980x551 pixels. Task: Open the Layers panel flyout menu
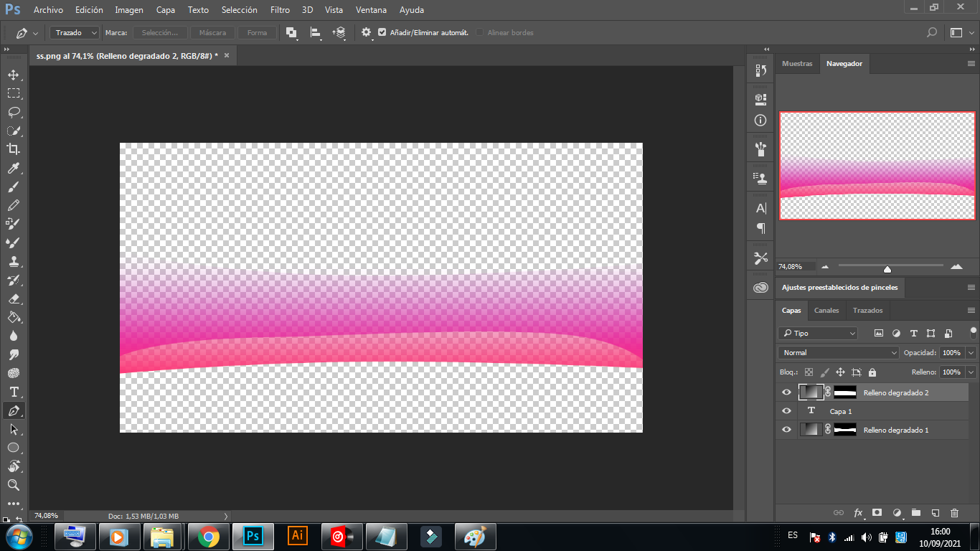point(971,311)
